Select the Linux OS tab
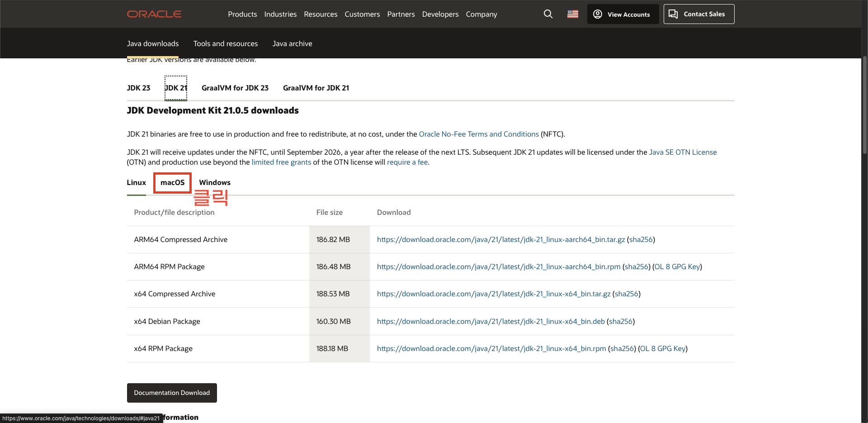The height and width of the screenshot is (423, 868). click(x=137, y=182)
